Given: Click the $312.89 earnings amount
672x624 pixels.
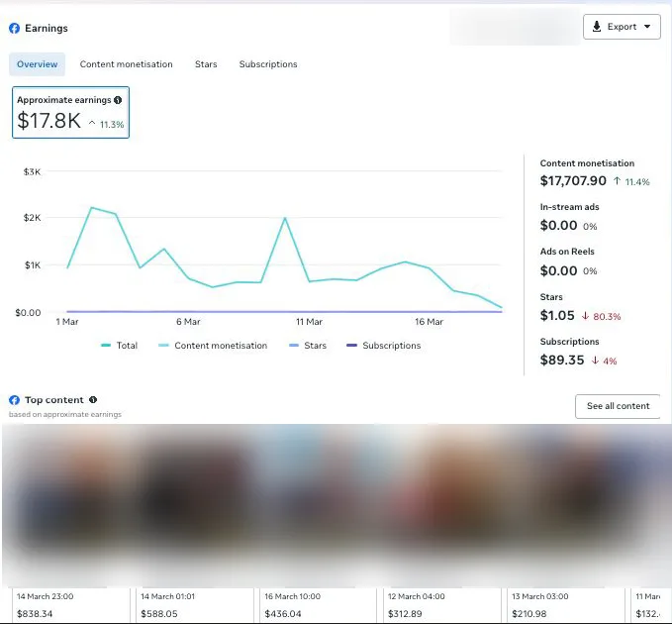Looking at the screenshot, I should [405, 614].
